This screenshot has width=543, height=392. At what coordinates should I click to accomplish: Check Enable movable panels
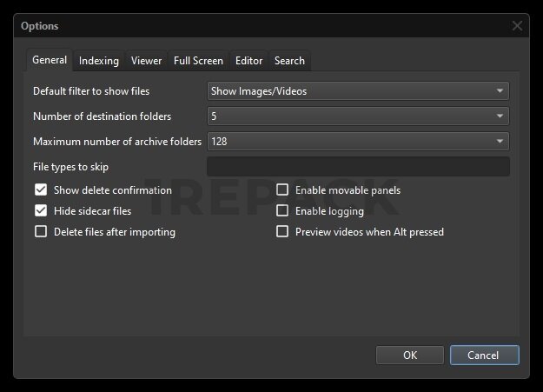click(282, 190)
